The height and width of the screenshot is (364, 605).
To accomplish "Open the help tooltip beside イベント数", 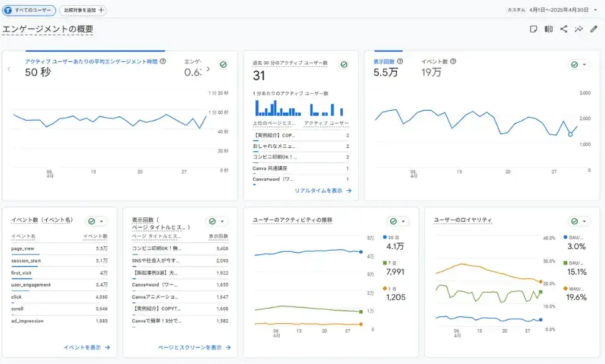I will click(x=452, y=61).
